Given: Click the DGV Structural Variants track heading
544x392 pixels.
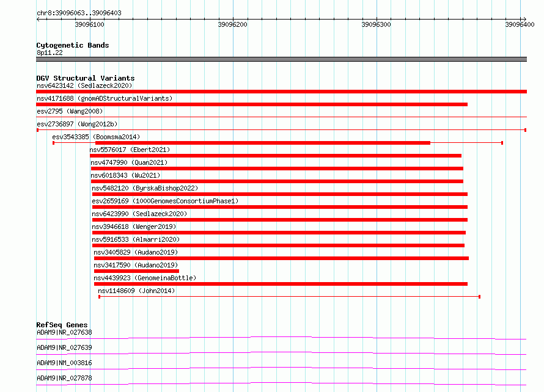Looking at the screenshot, I should click(86, 78).
